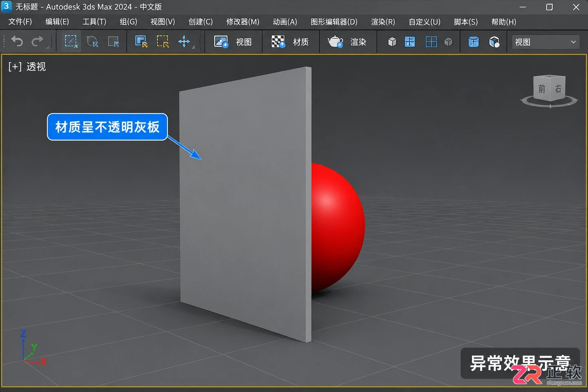588x392 pixels.
Task: Open the 工具(T) menu
Action: 94,22
